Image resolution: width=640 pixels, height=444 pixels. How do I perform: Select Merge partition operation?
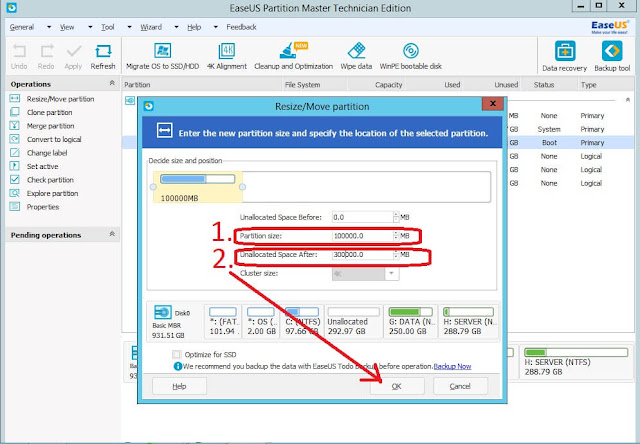click(51, 126)
